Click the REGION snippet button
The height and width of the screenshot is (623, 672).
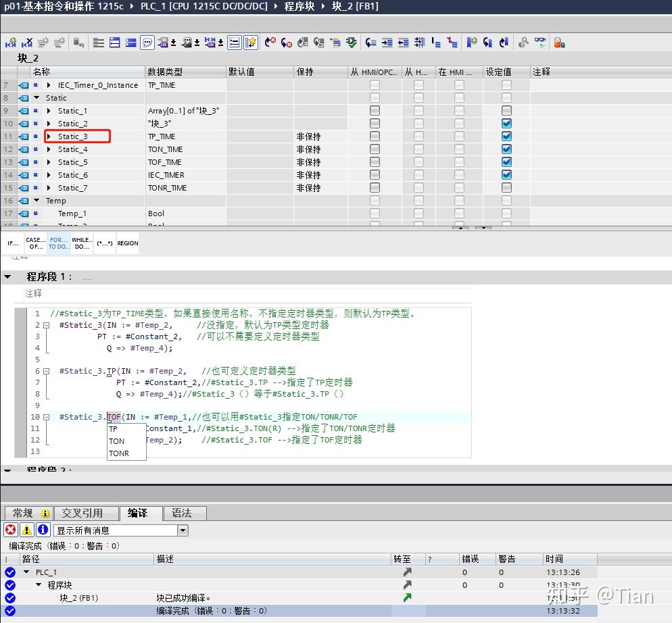click(x=127, y=243)
